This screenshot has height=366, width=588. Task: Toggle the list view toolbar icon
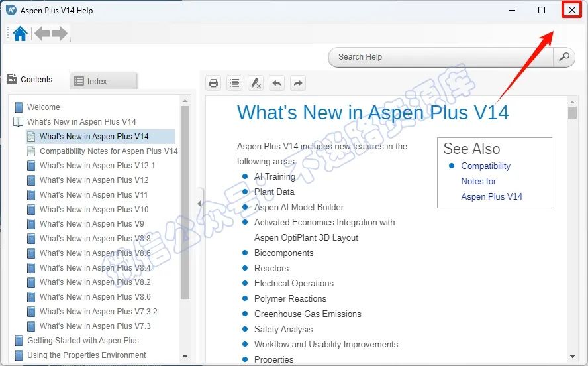coord(234,83)
